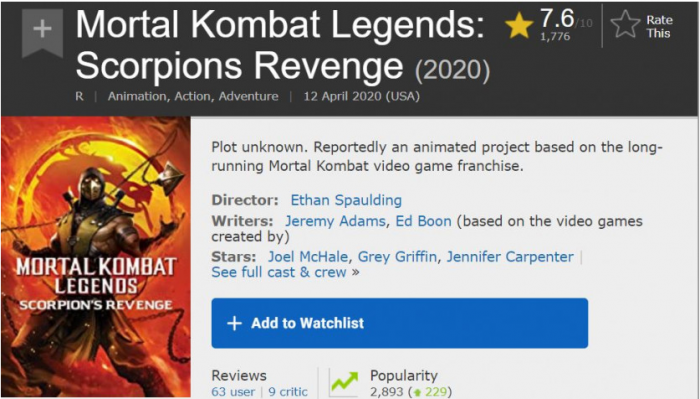
Task: Click the Animation genre link
Action: coord(137,96)
